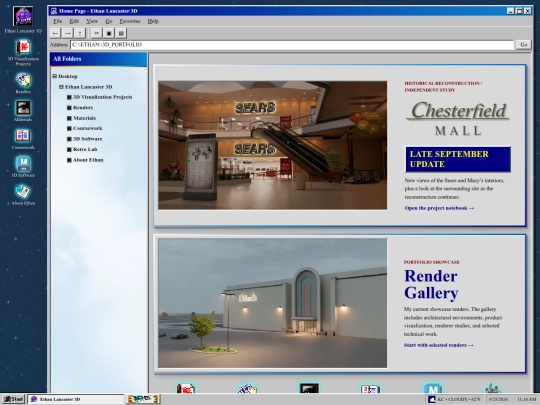540x405 pixels.
Task: Click the 'Portfolio Showcase' label
Action: 432,262
